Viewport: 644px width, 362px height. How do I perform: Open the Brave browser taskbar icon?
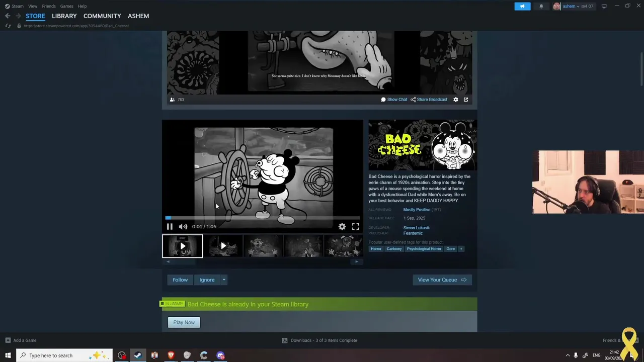171,355
